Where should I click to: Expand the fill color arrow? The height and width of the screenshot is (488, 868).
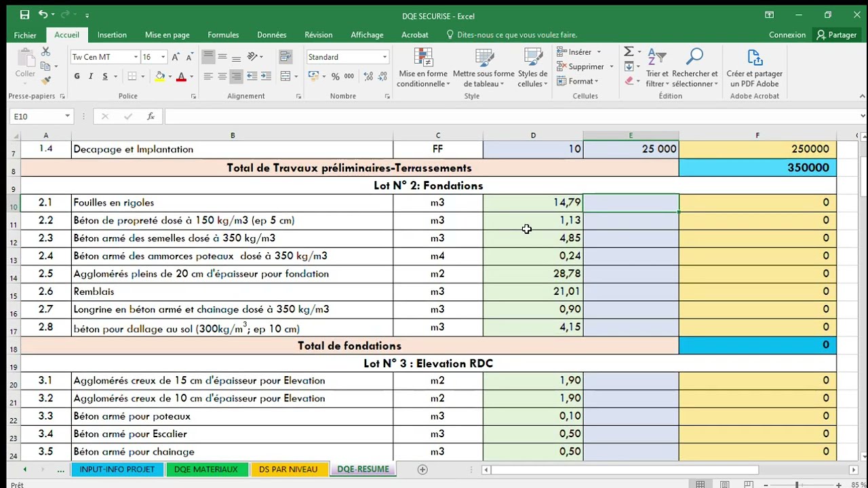coord(170,77)
